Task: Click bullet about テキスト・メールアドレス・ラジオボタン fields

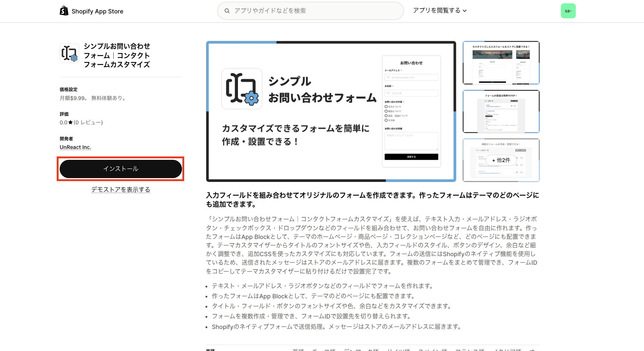Action: [x=323, y=286]
